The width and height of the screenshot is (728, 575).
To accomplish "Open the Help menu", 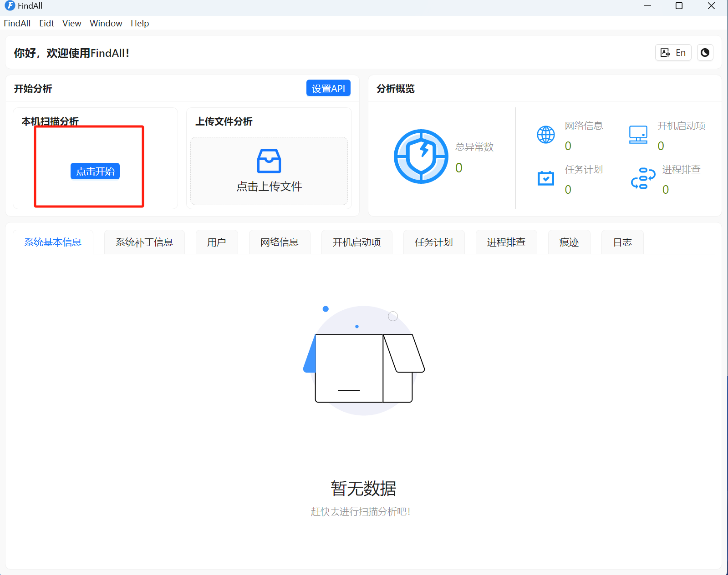I will click(140, 23).
